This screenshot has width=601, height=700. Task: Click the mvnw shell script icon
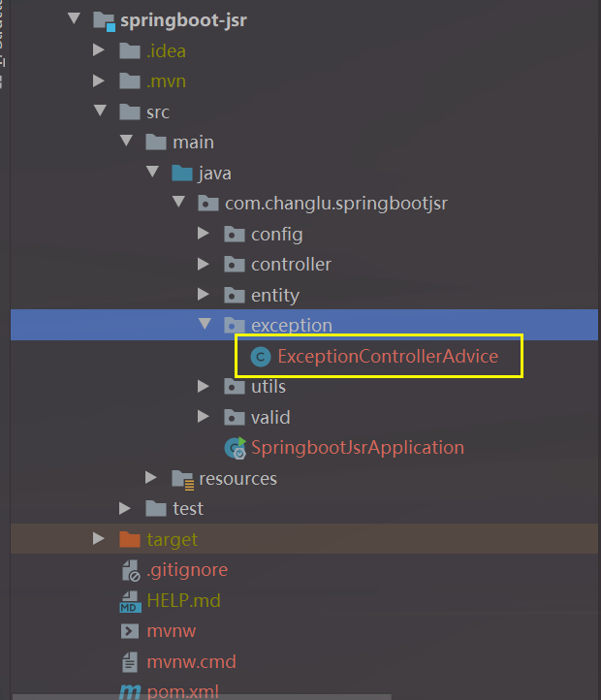point(130,631)
